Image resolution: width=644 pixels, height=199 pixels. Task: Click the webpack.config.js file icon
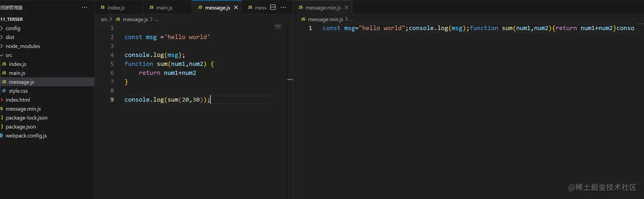click(2, 136)
